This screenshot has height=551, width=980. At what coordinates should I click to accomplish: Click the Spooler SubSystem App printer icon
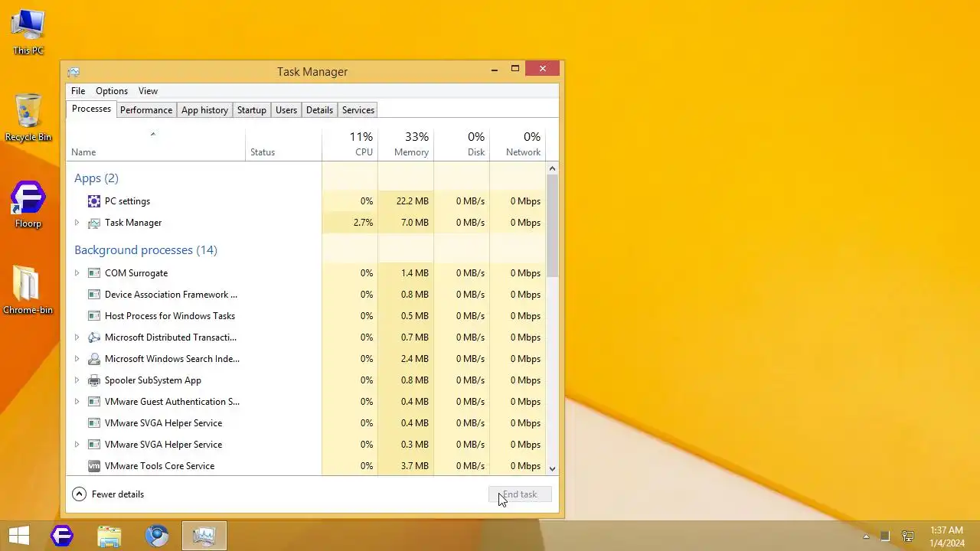(94, 380)
